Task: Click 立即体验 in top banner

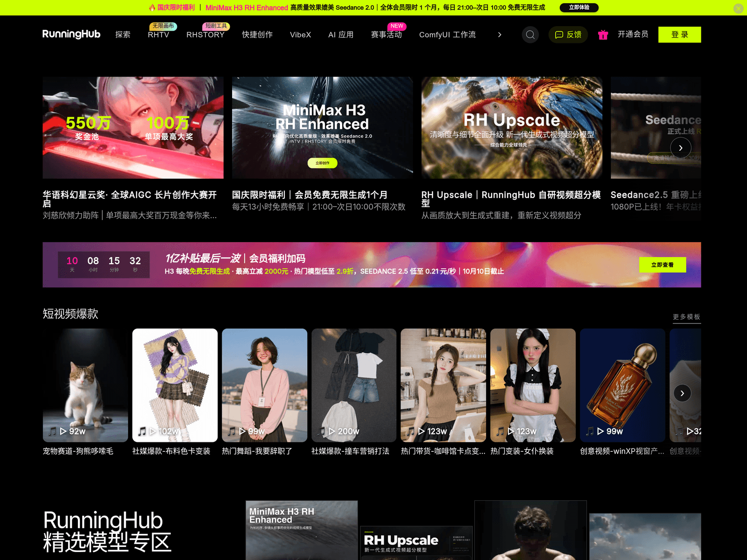Action: (579, 7)
